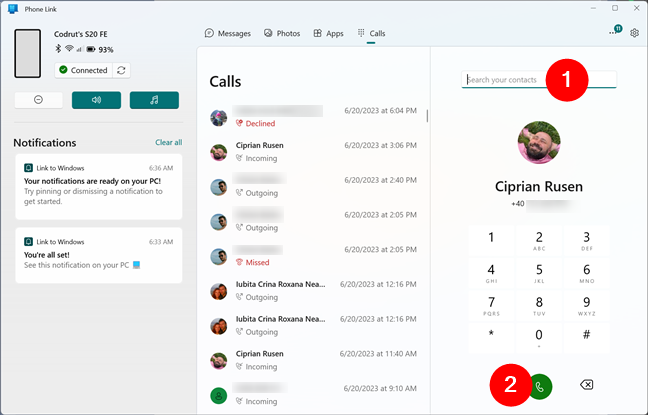
Task: Click the Wi-Fi status icon
Action: [69, 49]
